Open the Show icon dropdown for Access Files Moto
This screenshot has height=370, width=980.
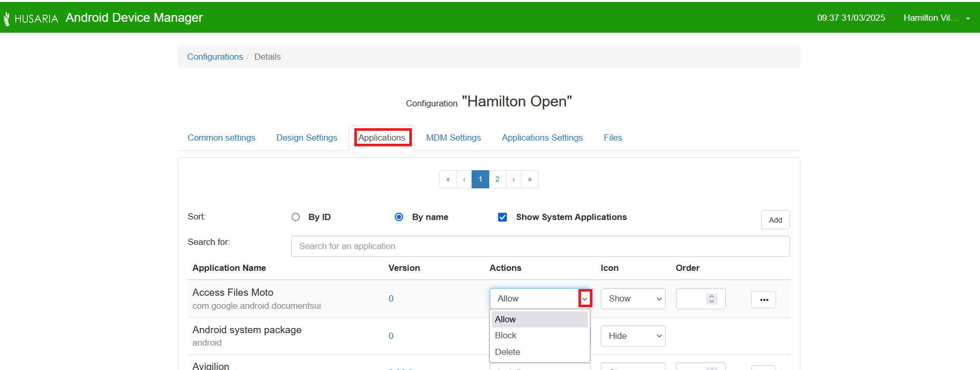coord(633,298)
